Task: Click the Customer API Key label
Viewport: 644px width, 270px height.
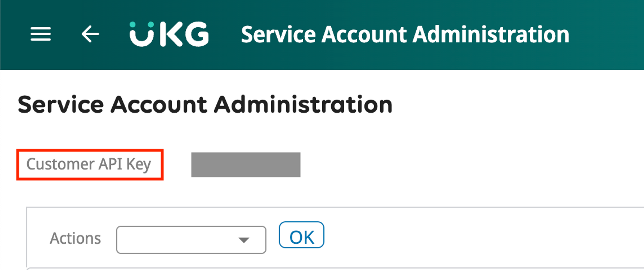Action: coord(89,164)
